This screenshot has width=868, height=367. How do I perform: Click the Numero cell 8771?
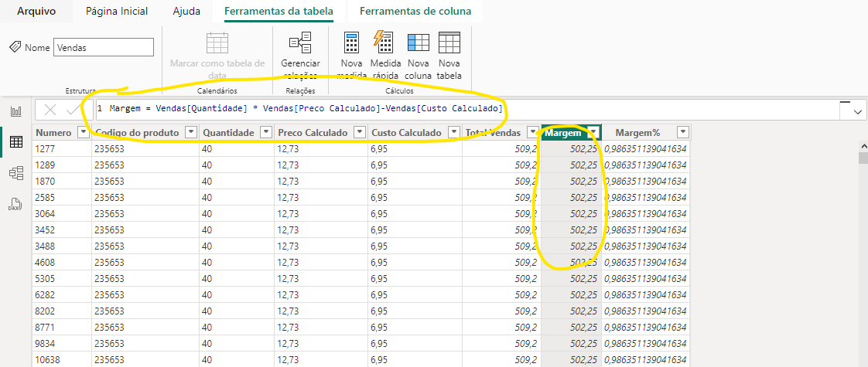click(x=63, y=327)
